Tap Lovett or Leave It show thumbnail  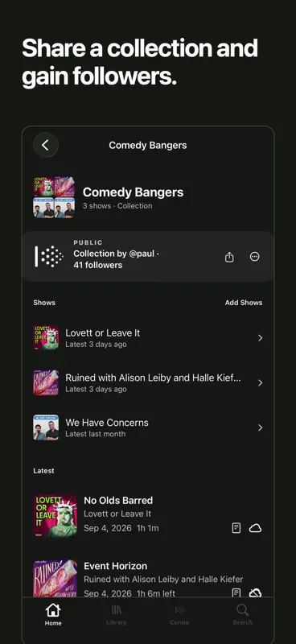coord(46,338)
